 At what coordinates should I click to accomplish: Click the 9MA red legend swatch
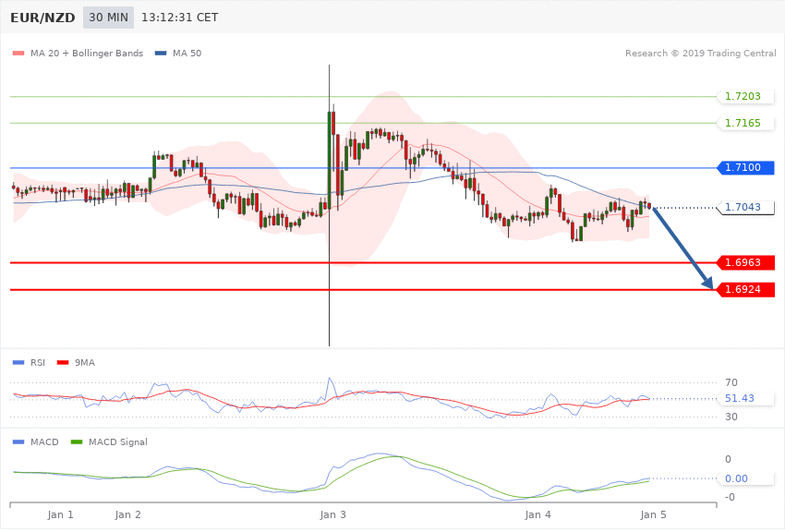(63, 362)
